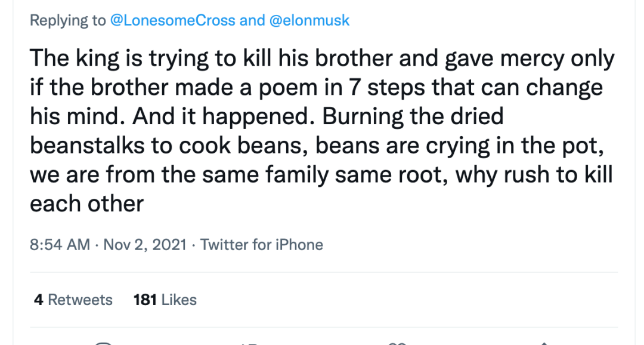This screenshot has height=345, width=644.
Task: Click the bold retweet count number 4
Action: coord(38,300)
